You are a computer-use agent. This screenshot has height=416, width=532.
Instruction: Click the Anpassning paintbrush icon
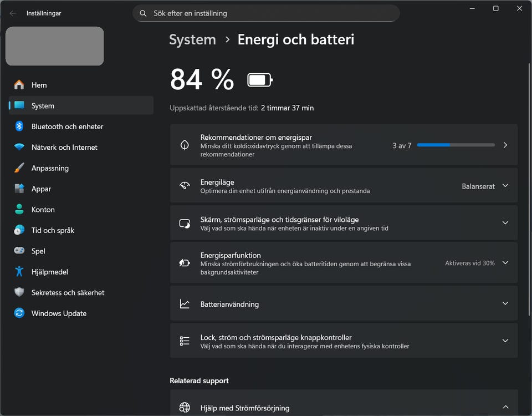19,168
